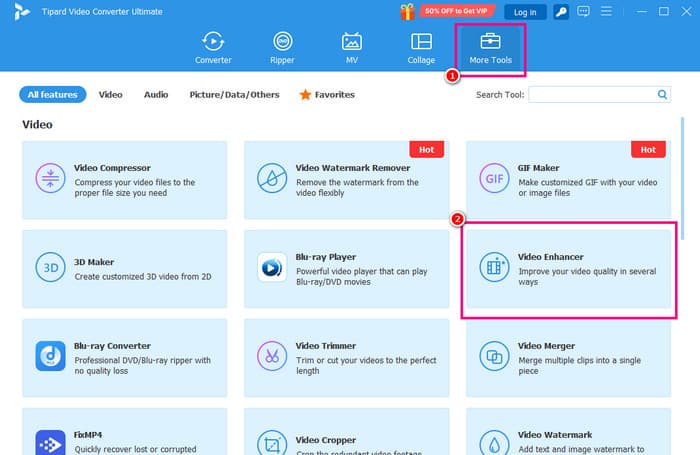Image resolution: width=700 pixels, height=455 pixels.
Task: Click the magnifier search icon
Action: (x=662, y=95)
